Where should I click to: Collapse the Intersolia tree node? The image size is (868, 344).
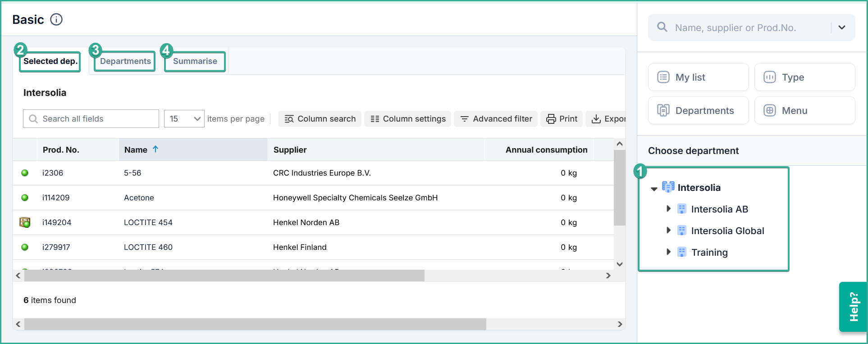[654, 189]
